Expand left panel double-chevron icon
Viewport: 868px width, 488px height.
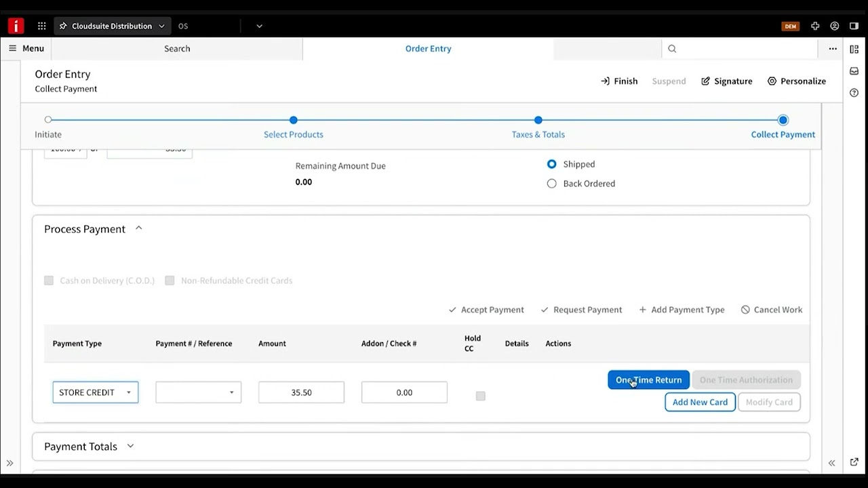pyautogui.click(x=9, y=464)
